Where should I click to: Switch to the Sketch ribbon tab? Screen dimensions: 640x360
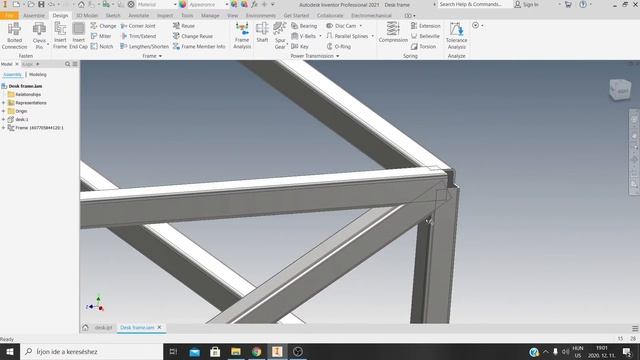pyautogui.click(x=113, y=16)
